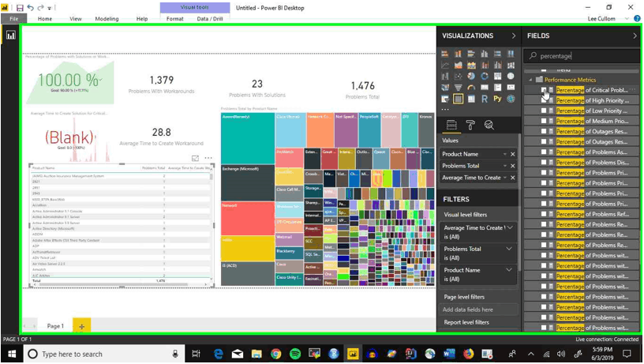This screenshot has height=364, width=644.
Task: Select the R script visual
Action: click(485, 99)
